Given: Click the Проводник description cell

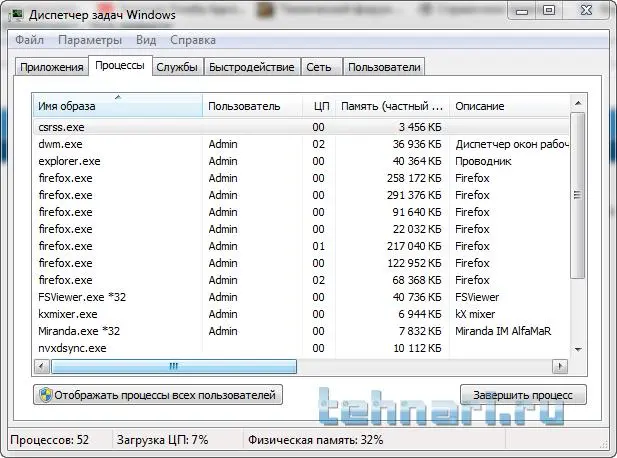Looking at the screenshot, I should [483, 161].
